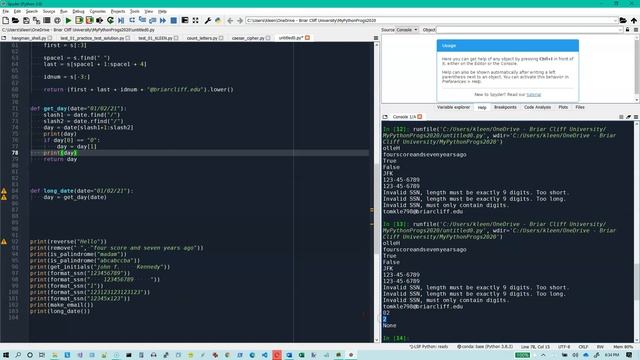
Task: Open Windows Task View on the taskbar
Action: click(42, 355)
